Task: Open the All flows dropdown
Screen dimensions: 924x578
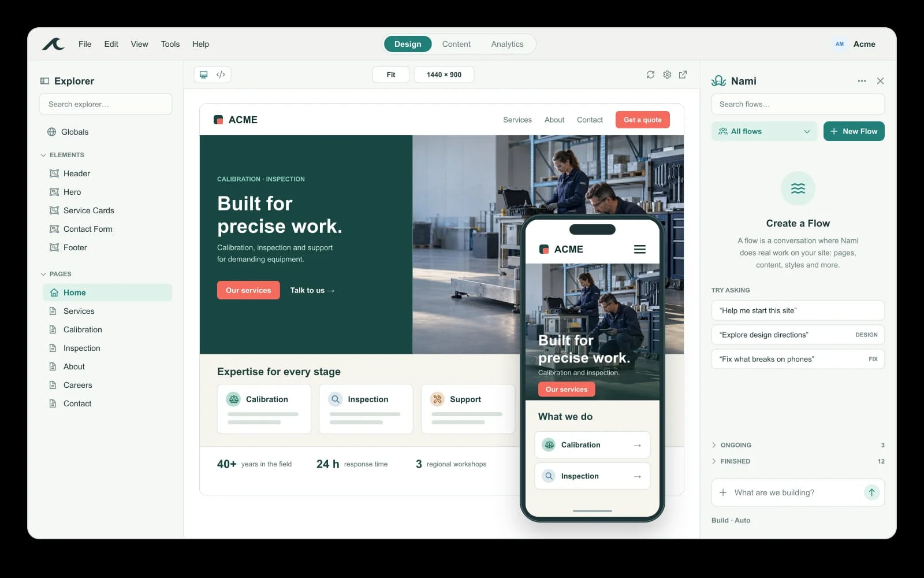Action: [764, 131]
